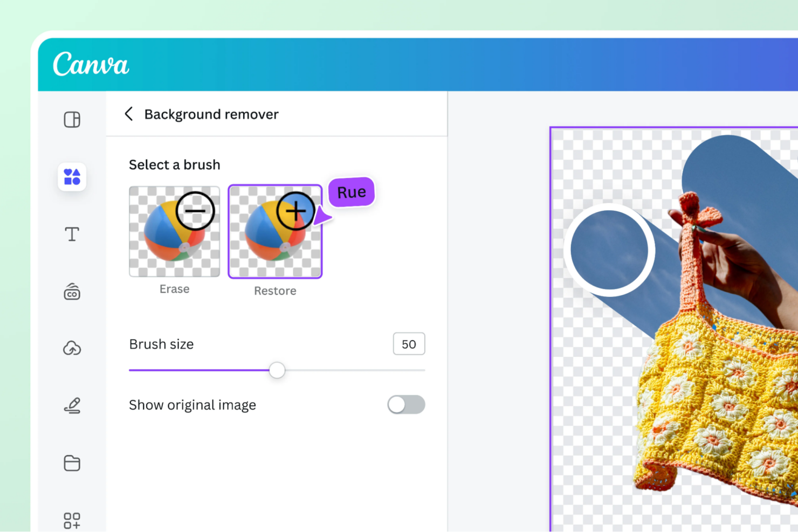Select the Elements icon in the sidebar
The image size is (798, 532).
[72, 177]
